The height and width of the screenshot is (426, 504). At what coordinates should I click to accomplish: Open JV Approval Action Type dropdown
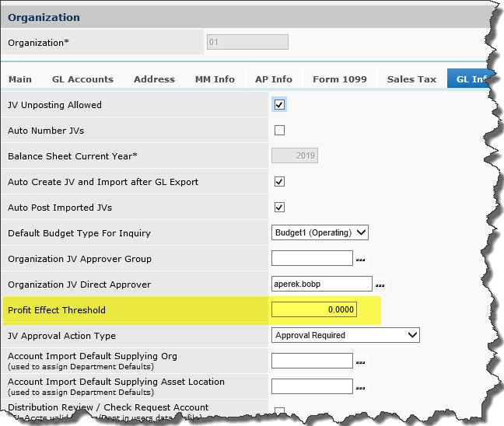345,336
